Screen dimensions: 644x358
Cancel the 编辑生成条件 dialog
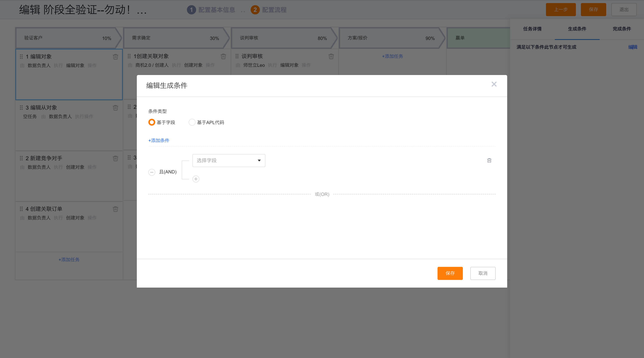click(483, 273)
